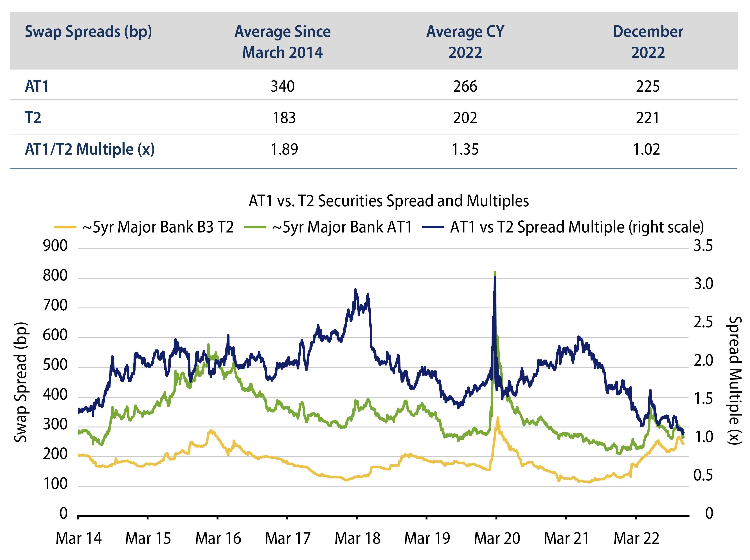Click x-axis label 'Mar 21'

[x=567, y=538]
